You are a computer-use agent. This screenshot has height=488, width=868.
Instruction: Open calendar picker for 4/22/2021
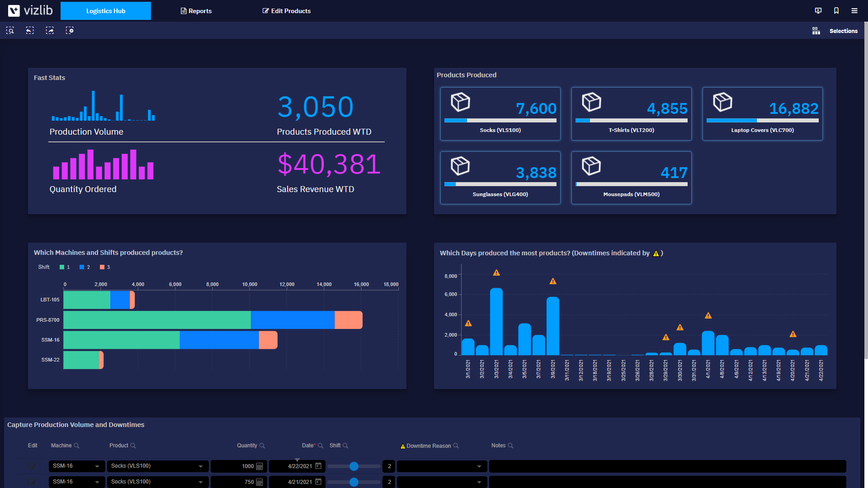pyautogui.click(x=318, y=466)
